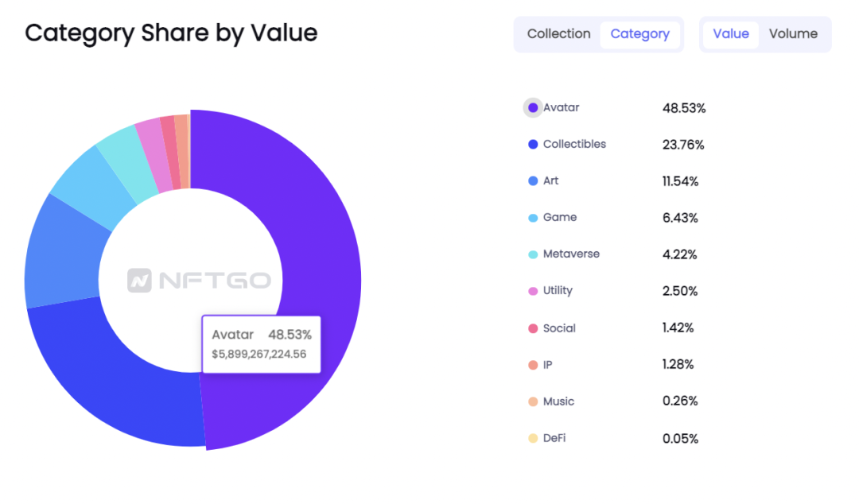Viewport: 859px width, 504px height.
Task: Click the Social legend dot
Action: point(532,328)
